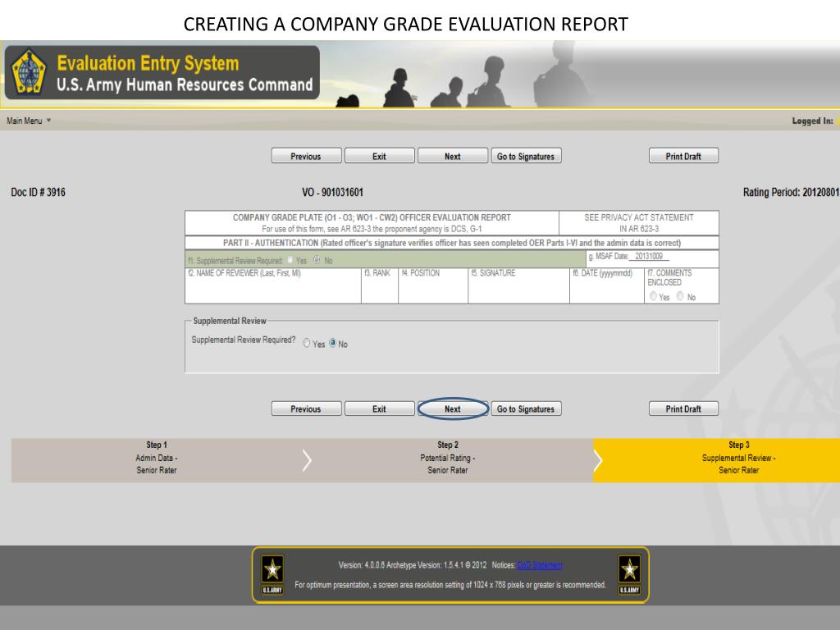Click the top Print Draft button

click(x=683, y=156)
